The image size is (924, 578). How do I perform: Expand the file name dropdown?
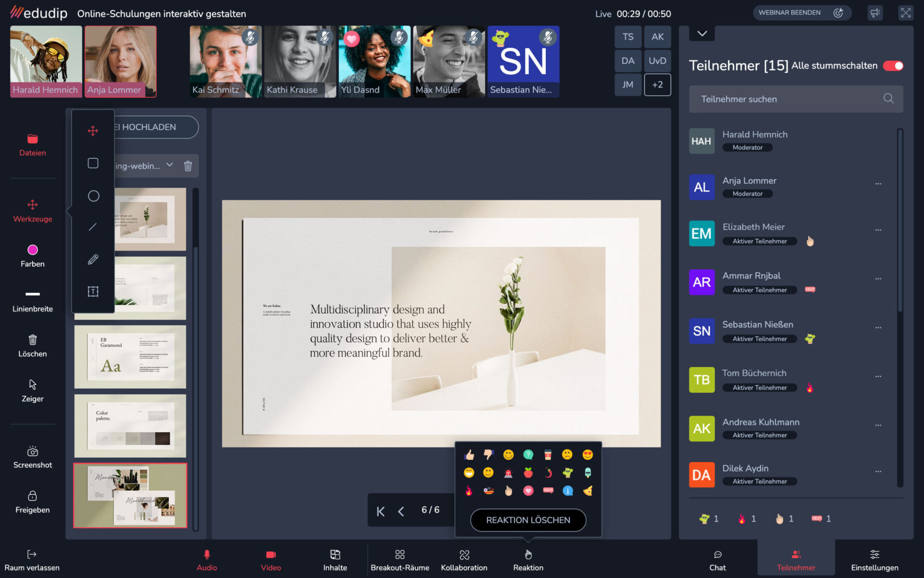click(169, 165)
